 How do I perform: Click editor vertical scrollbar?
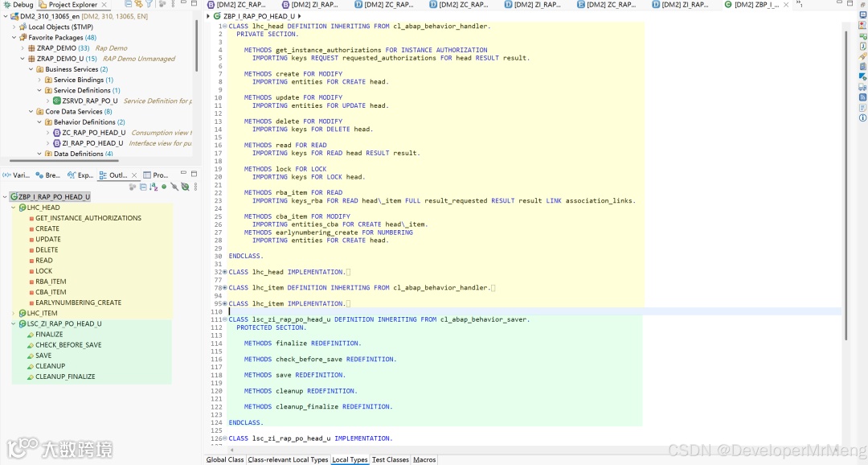[845, 186]
